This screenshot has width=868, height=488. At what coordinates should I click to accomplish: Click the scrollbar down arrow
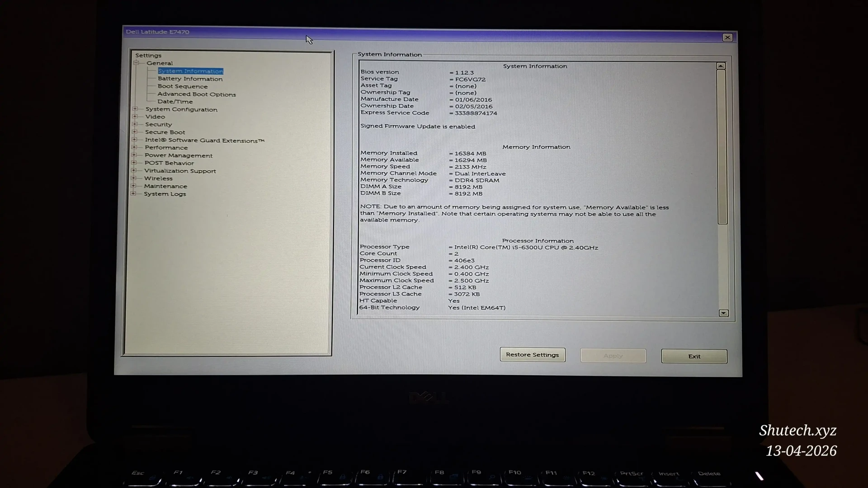click(723, 313)
